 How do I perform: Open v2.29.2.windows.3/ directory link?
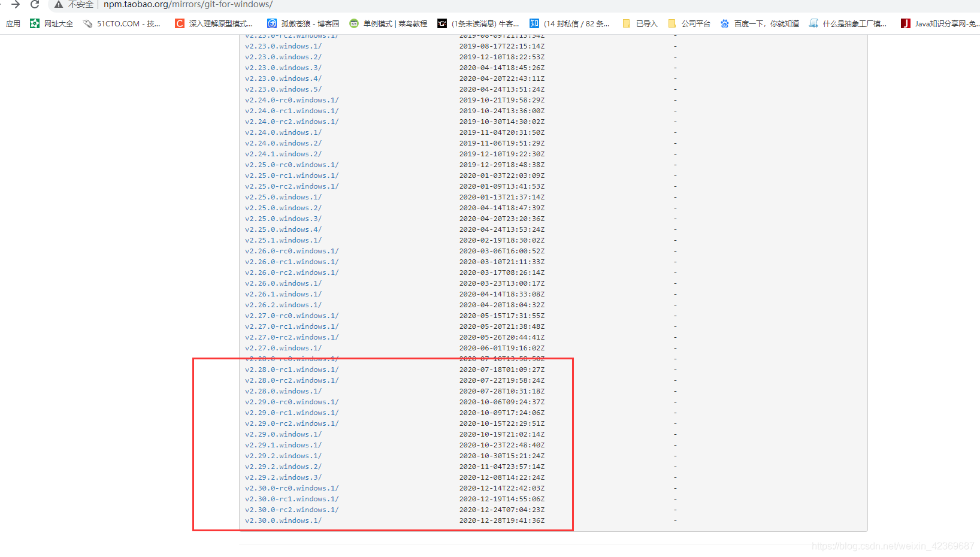[283, 477]
